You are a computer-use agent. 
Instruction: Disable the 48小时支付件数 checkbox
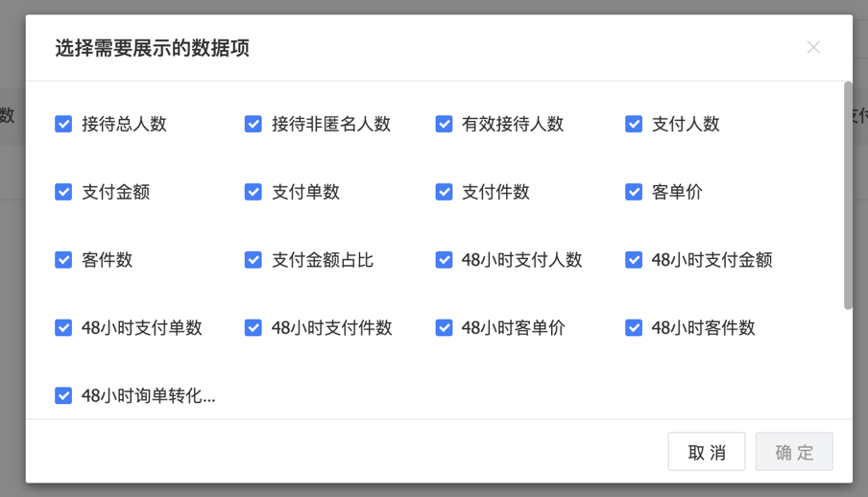click(253, 328)
